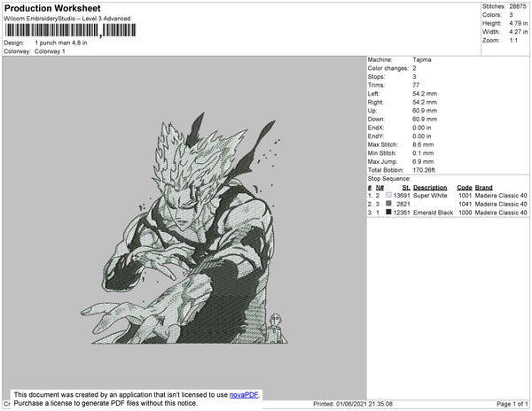Click 'Wilcom EmbroideryStudio – Level 3 Advanced' text
532x411 pixels.
pyautogui.click(x=67, y=19)
